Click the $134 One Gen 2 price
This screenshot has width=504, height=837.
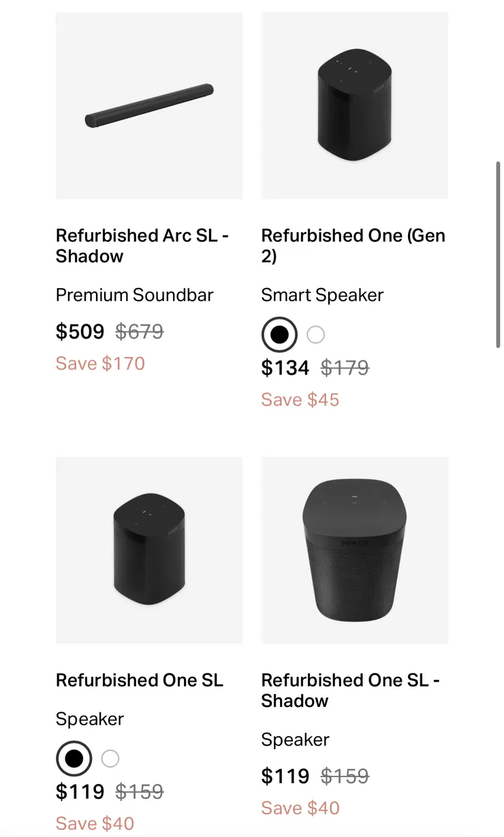[286, 368]
